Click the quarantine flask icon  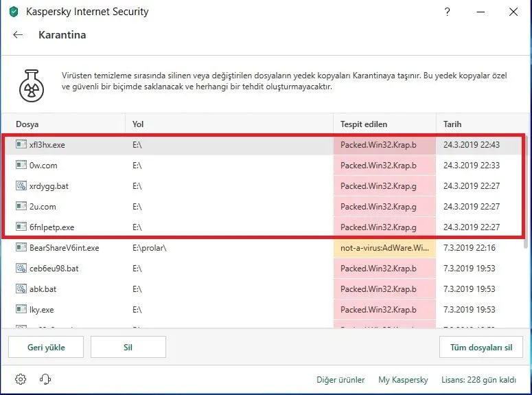pyautogui.click(x=31, y=86)
